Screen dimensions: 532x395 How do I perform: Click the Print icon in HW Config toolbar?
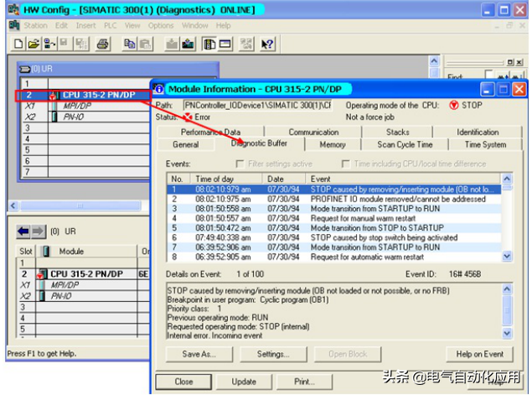coord(102,44)
